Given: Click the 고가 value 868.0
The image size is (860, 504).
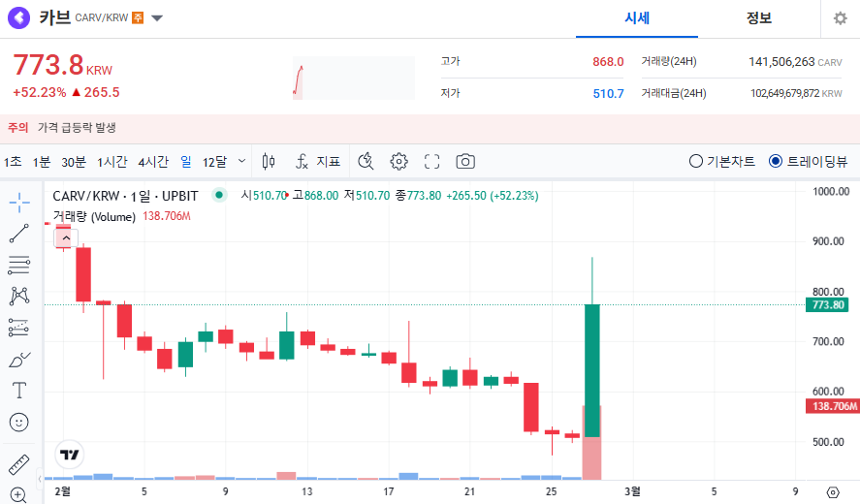Looking at the screenshot, I should pos(608,61).
